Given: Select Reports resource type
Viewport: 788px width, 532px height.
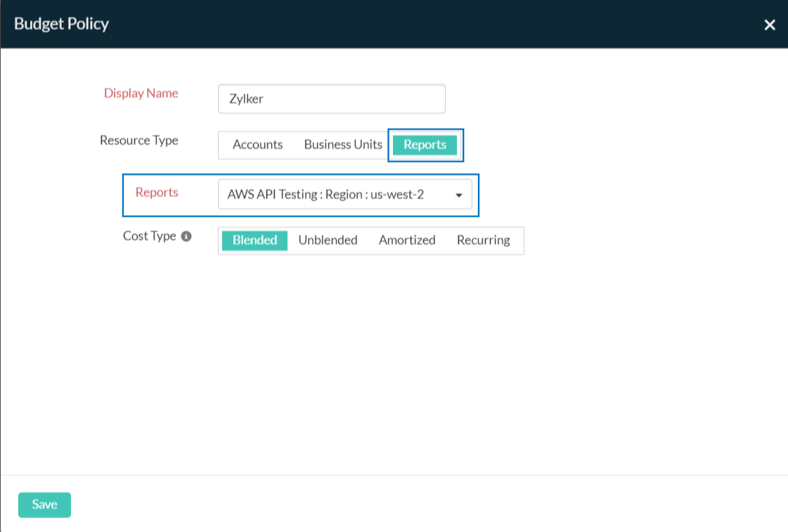Looking at the screenshot, I should tap(425, 145).
